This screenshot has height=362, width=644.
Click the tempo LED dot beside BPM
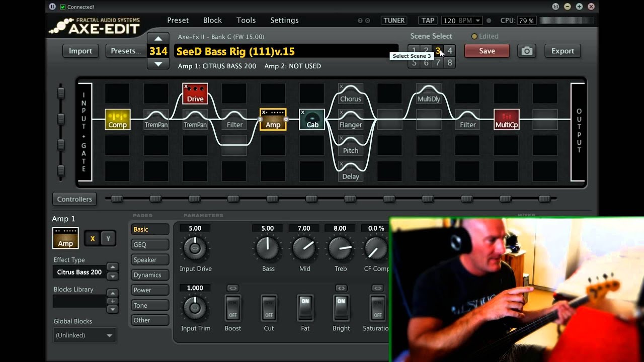point(489,21)
